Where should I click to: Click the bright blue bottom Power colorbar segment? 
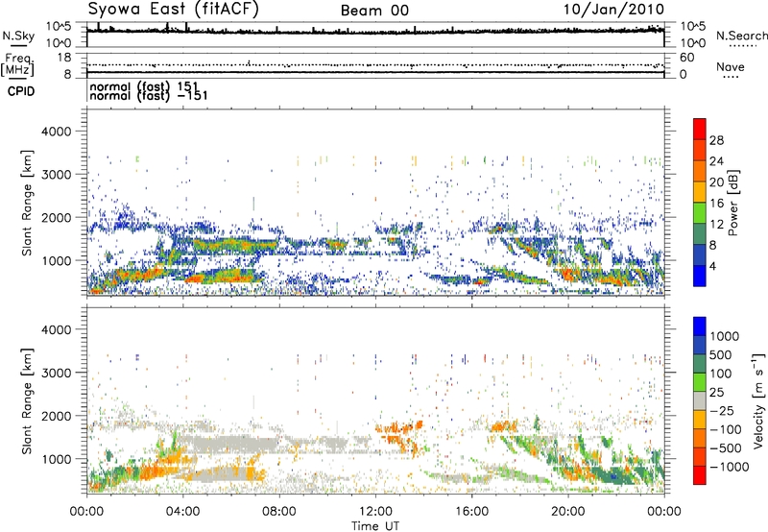click(700, 276)
